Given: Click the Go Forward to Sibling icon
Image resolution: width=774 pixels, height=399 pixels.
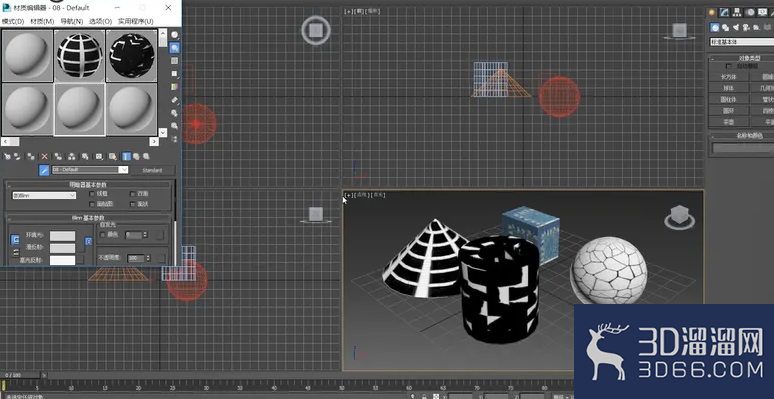Looking at the screenshot, I should click(146, 157).
